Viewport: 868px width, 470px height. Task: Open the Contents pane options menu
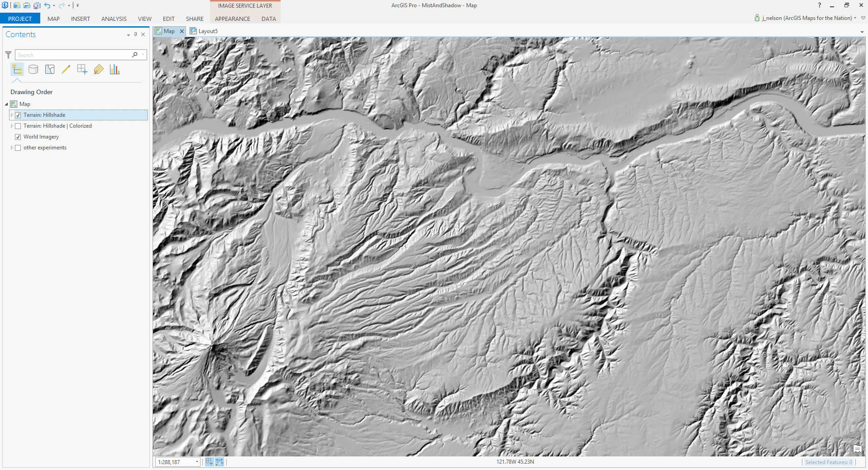click(x=129, y=34)
